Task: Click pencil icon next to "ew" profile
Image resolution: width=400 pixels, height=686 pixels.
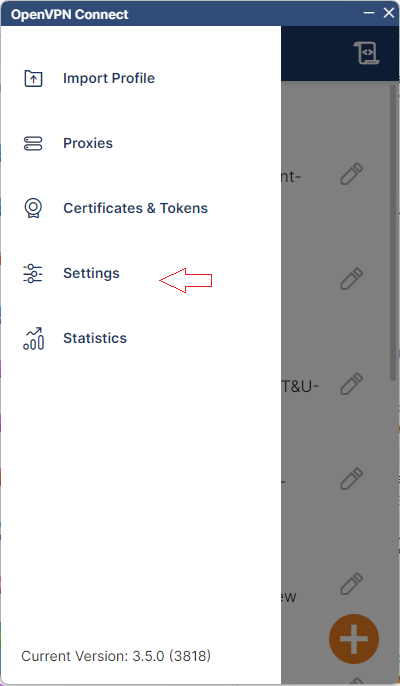Action: (x=352, y=584)
